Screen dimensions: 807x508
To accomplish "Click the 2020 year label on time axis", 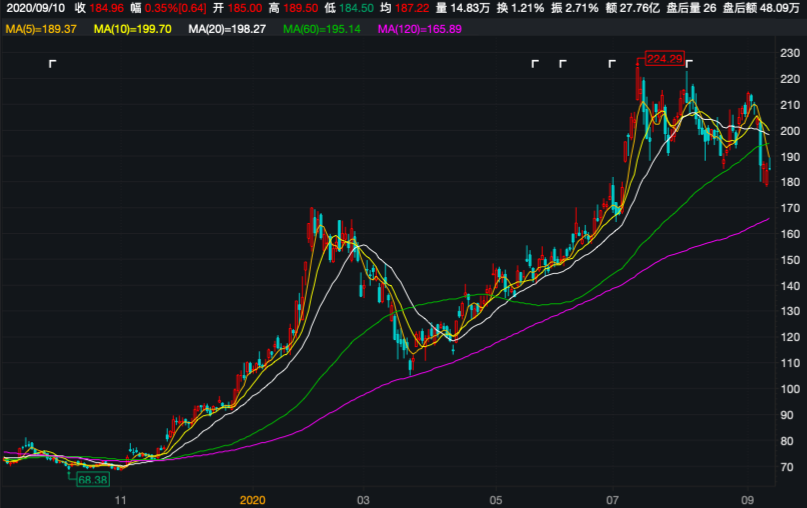I will (254, 498).
